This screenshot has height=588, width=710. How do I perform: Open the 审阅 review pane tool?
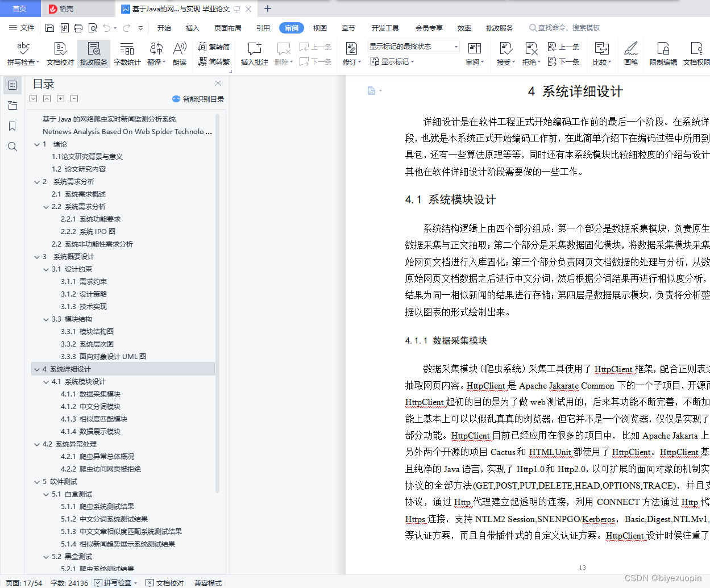coord(475,54)
